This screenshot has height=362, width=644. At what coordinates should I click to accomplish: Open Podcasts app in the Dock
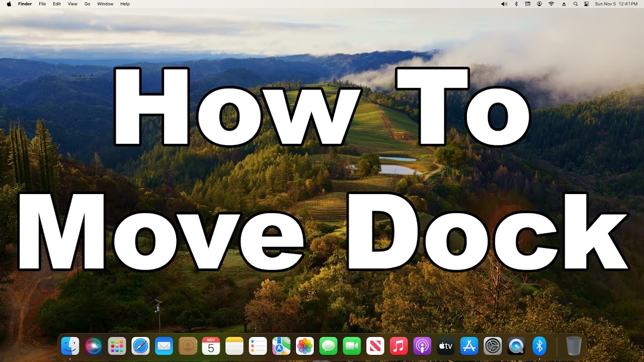coord(423,346)
